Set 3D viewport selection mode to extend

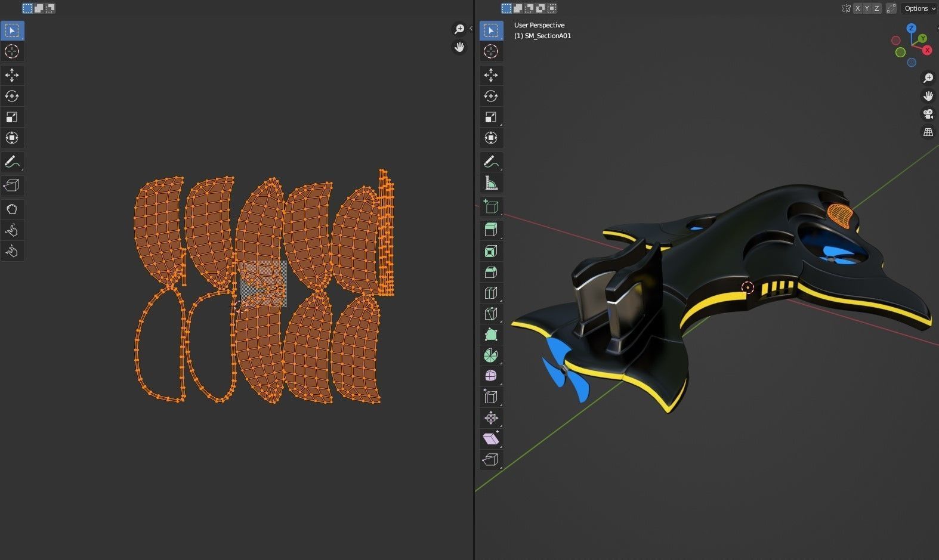(518, 8)
